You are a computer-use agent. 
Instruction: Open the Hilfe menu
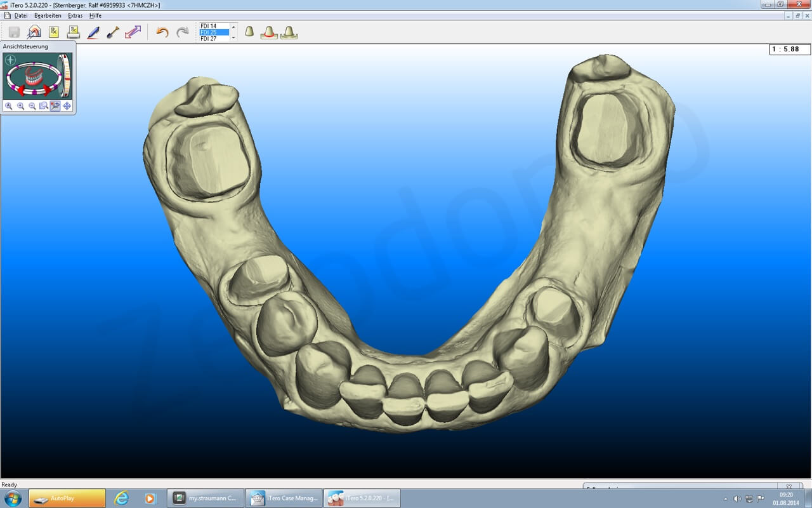pos(95,15)
